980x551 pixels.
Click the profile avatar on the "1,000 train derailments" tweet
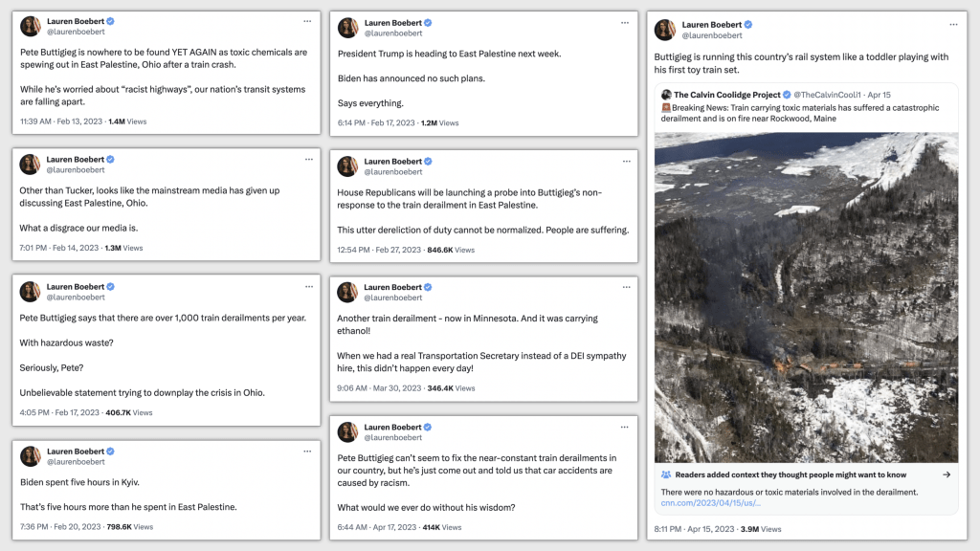pyautogui.click(x=30, y=292)
